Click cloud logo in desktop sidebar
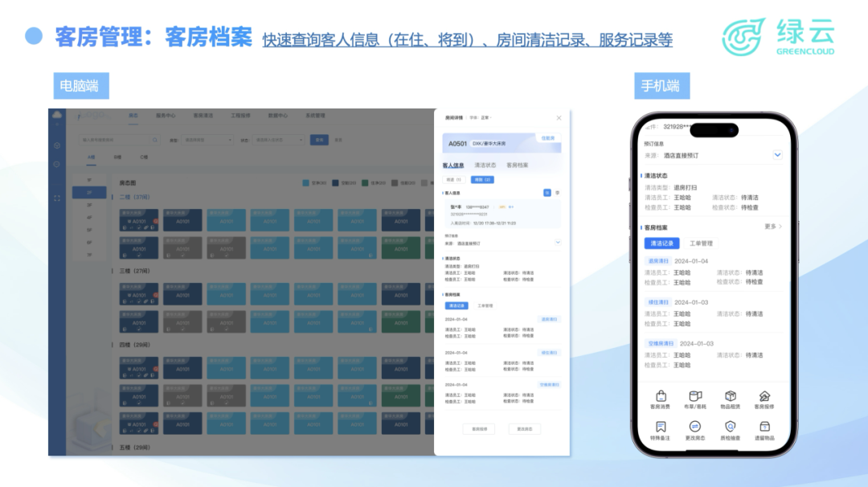The image size is (868, 487). tap(57, 115)
